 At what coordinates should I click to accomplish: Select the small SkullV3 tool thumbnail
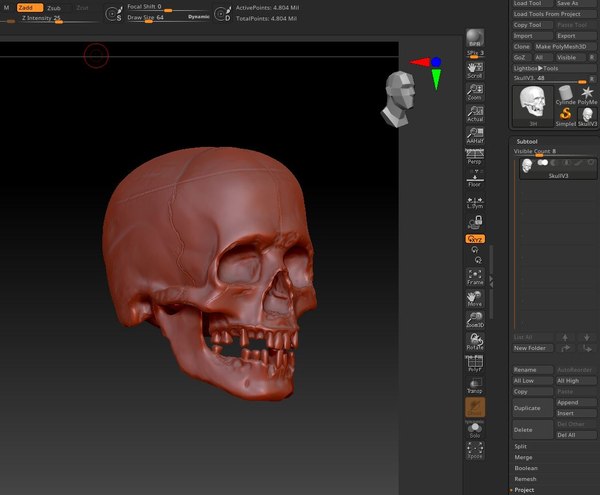587,117
